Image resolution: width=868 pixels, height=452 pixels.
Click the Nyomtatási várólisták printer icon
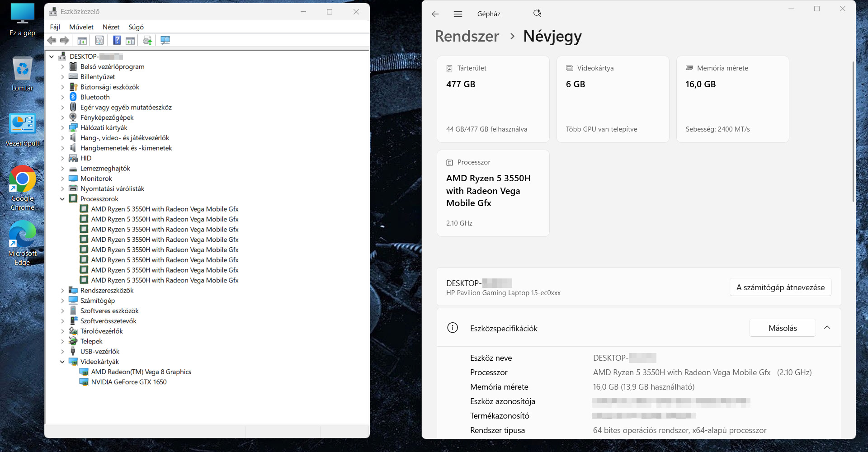click(73, 188)
